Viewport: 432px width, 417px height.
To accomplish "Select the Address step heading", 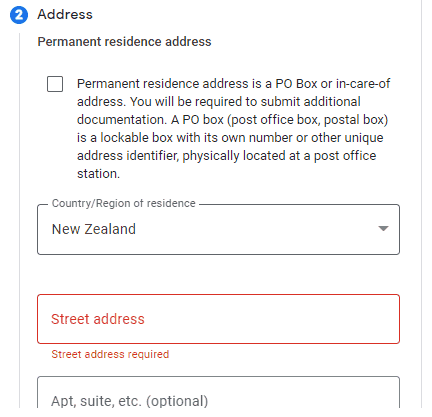I will pyautogui.click(x=65, y=14).
